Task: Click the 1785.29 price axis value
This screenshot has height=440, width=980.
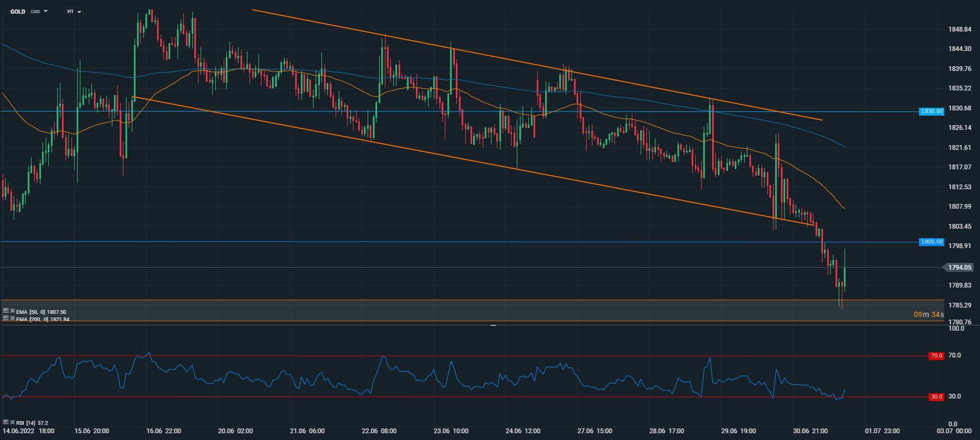Action: 960,305
